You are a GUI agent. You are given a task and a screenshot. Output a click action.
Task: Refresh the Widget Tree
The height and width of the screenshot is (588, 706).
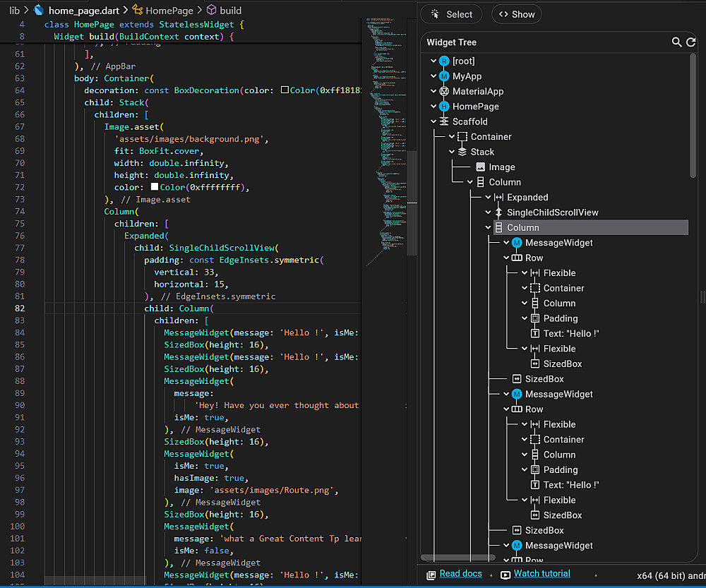(691, 42)
